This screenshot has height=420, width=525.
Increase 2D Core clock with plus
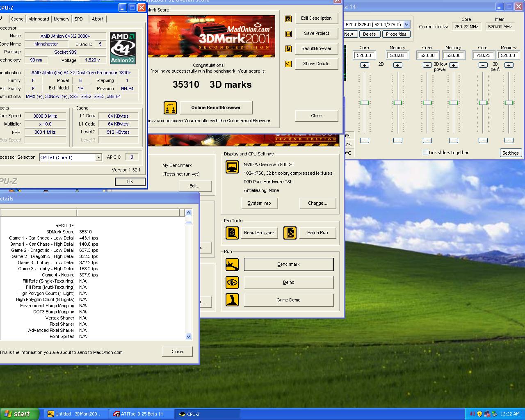pyautogui.click(x=364, y=65)
